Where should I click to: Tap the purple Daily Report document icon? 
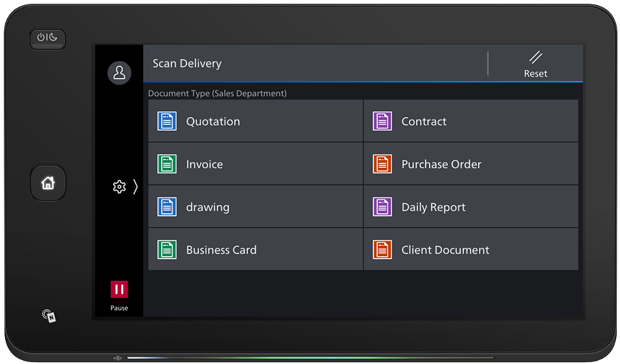point(382,207)
